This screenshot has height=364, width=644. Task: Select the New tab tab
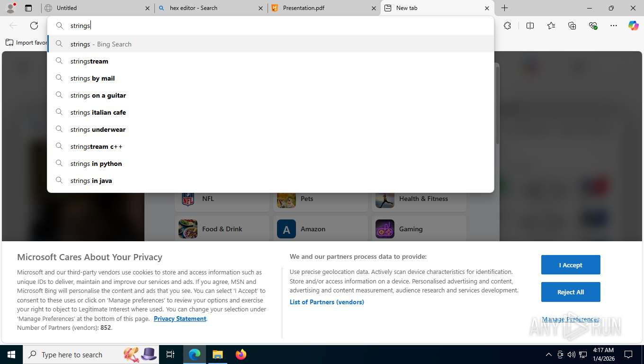[x=437, y=8]
